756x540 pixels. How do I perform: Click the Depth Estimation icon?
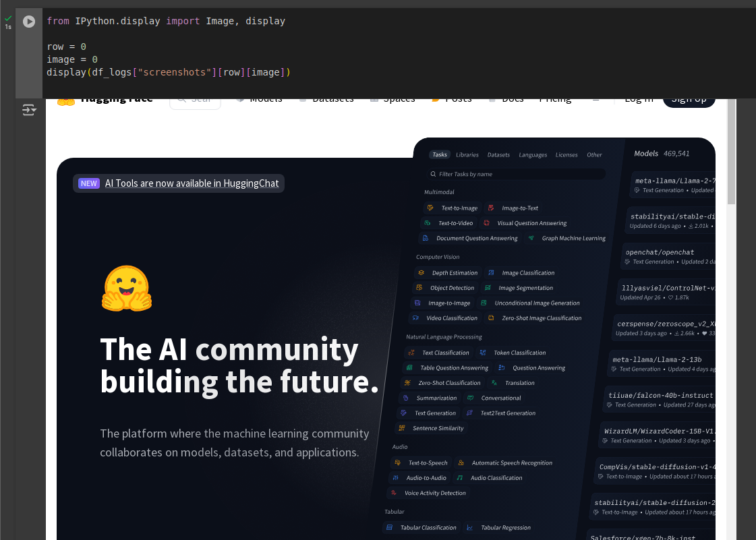click(421, 272)
